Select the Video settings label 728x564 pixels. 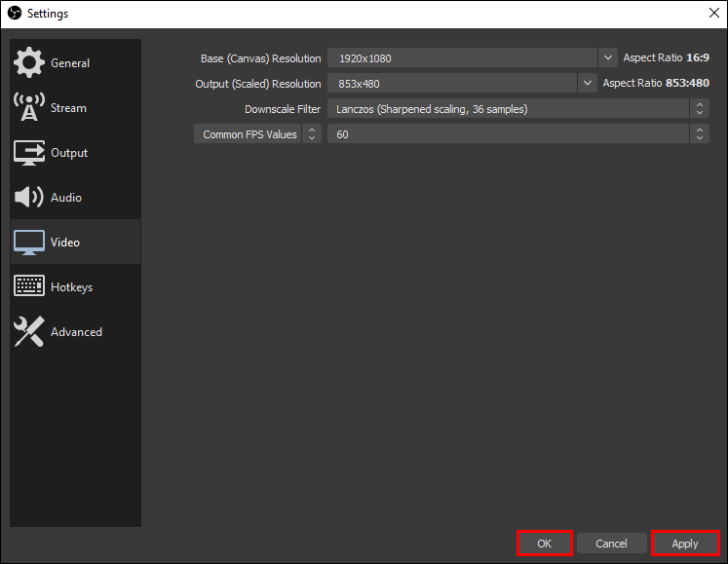65,243
